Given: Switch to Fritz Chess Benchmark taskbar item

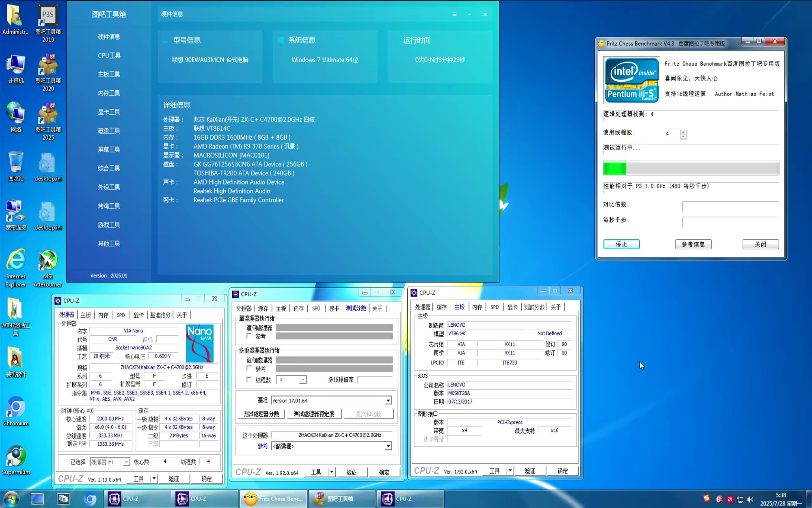Looking at the screenshot, I should [274, 499].
